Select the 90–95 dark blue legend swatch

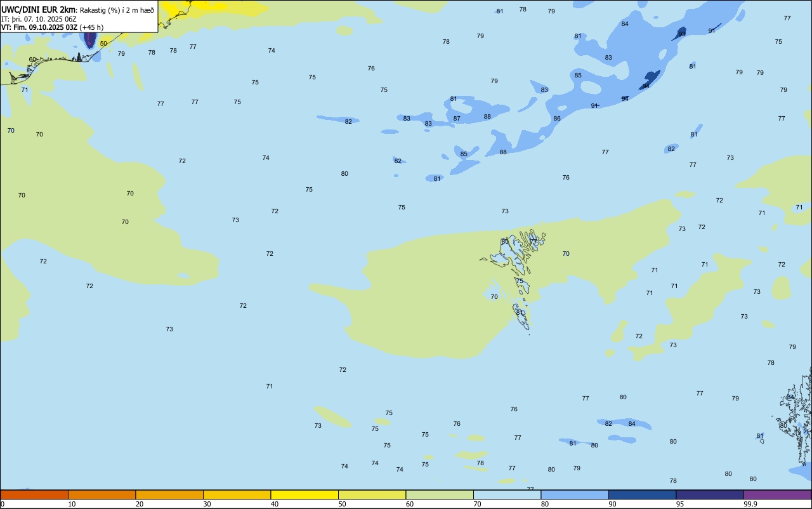642,494
